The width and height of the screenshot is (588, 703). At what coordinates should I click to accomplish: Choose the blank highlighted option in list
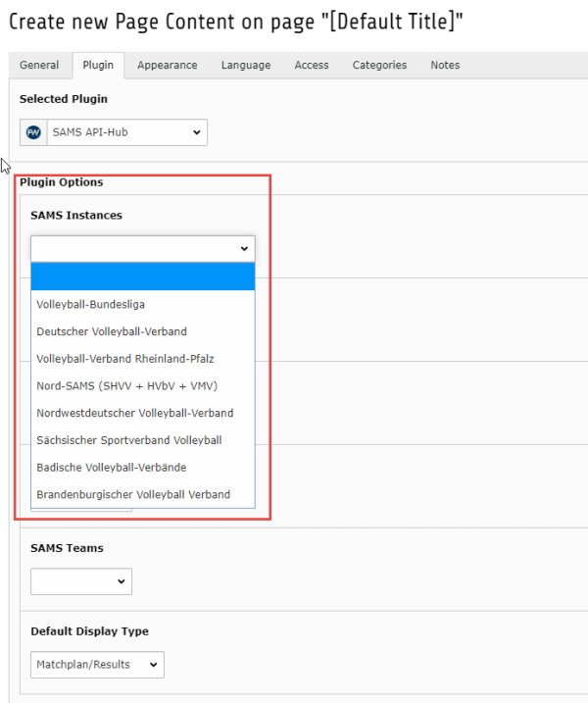point(143,276)
